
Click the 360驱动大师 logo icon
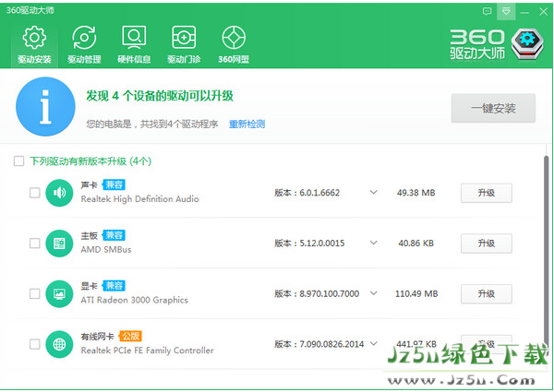tap(527, 43)
